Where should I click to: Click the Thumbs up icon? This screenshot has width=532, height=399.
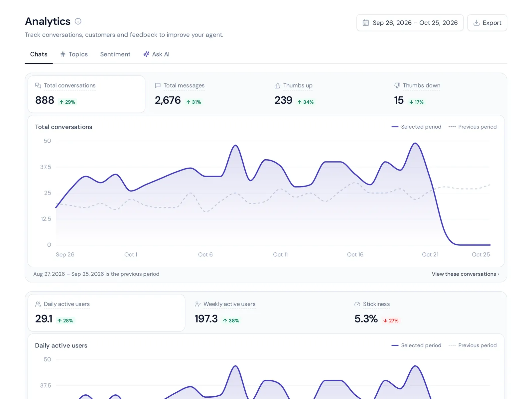(x=277, y=85)
